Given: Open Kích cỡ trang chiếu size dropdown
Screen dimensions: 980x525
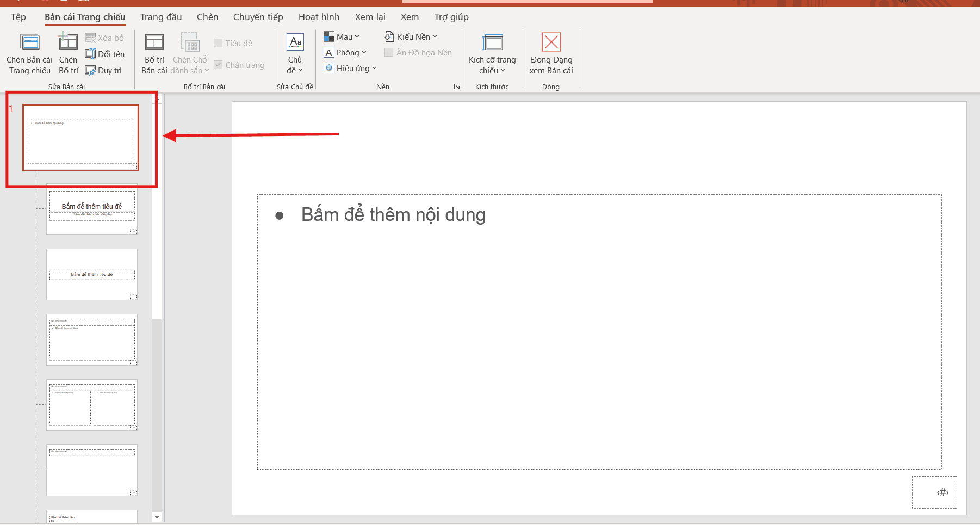Looking at the screenshot, I should tap(492, 53).
